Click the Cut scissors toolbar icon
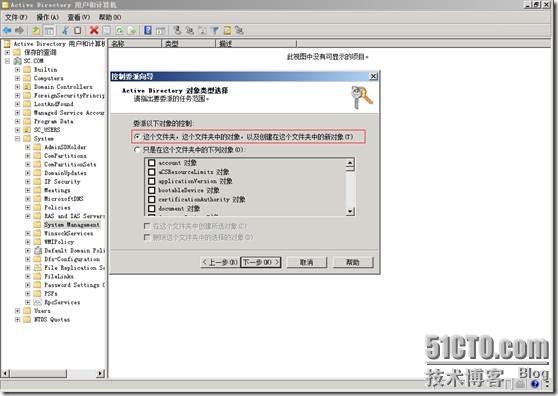 point(65,31)
